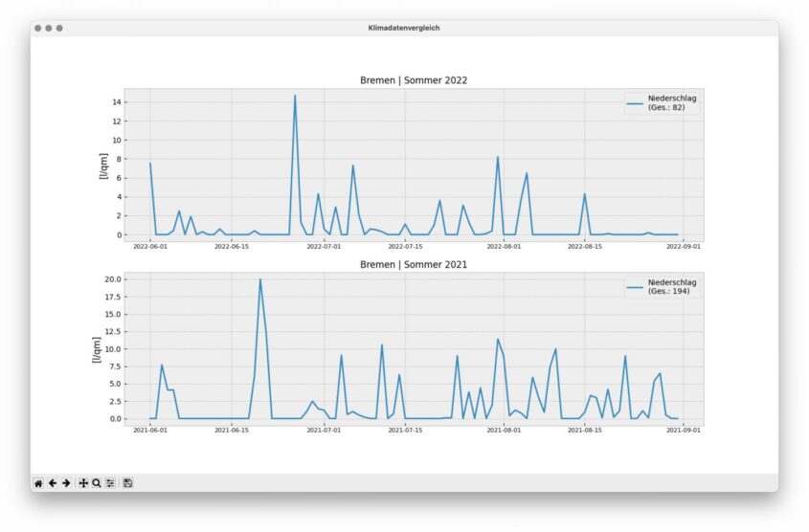809x532 pixels.
Task: Activate the Pan move-arrows tool
Action: (83, 483)
